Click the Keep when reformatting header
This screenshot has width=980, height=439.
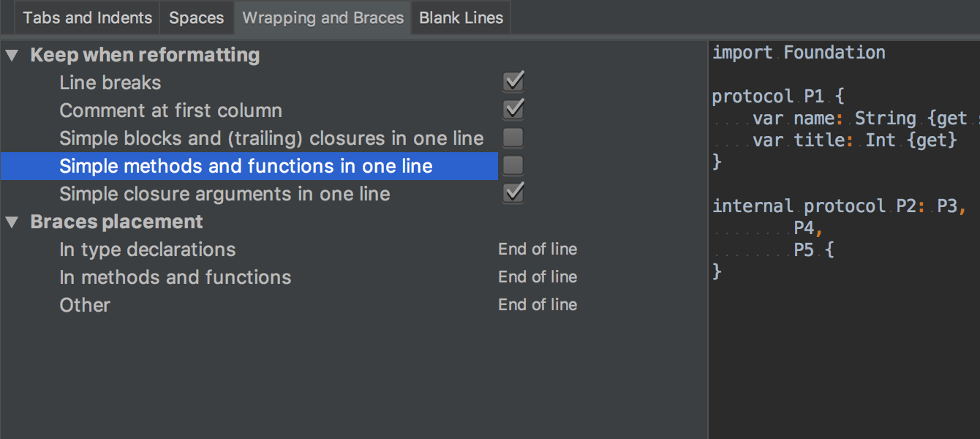pos(143,54)
